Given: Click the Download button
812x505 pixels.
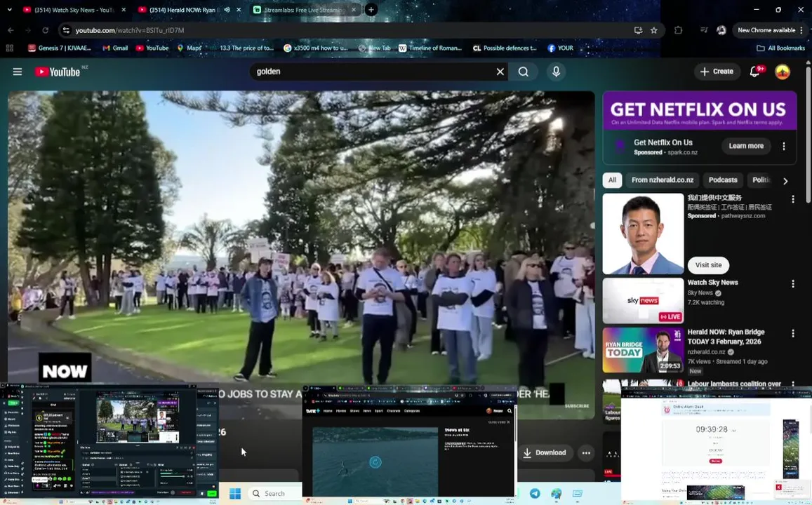Looking at the screenshot, I should tap(545, 452).
